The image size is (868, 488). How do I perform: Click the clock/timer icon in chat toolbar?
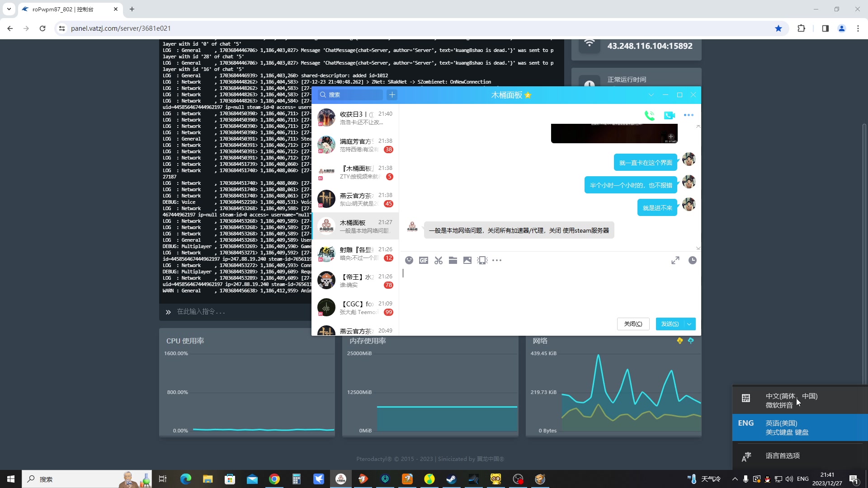pyautogui.click(x=693, y=260)
